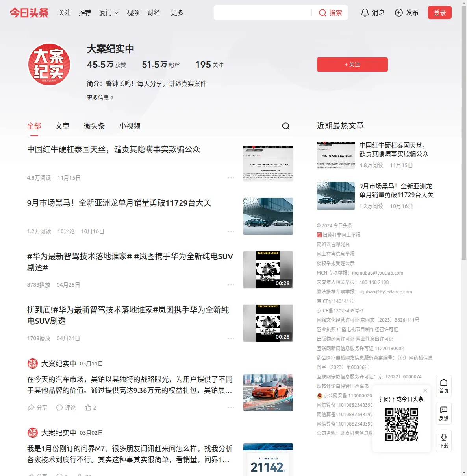Comment on the 03月11日 昊铂 post

coord(66,408)
